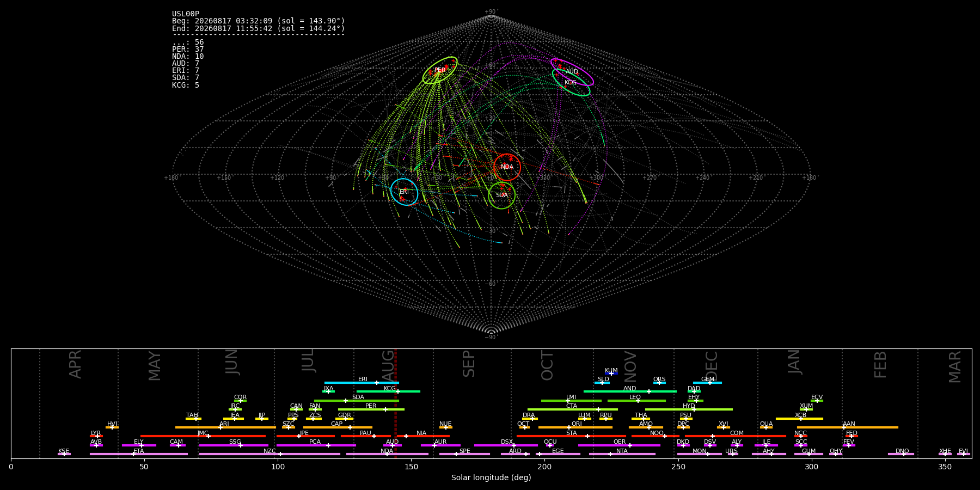Select the QUA shower peak marker

(x=766, y=427)
